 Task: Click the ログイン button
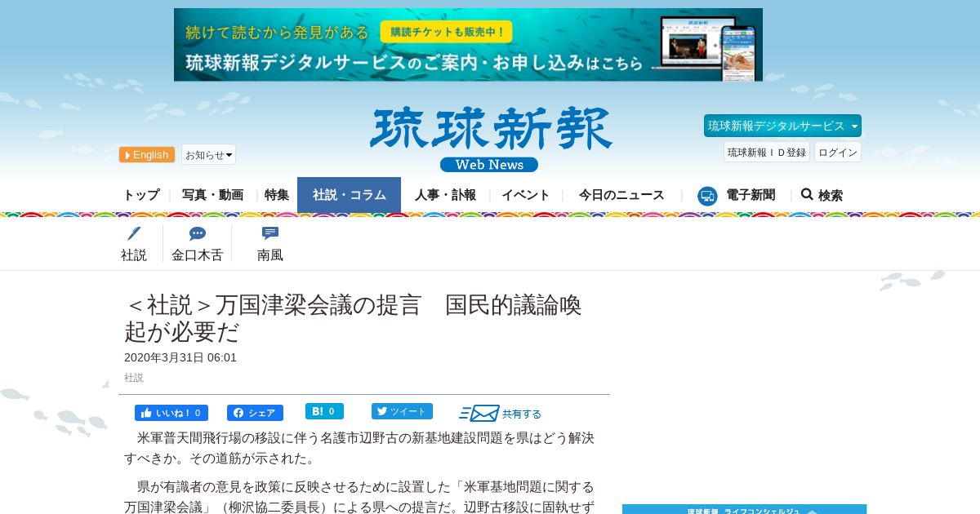[x=838, y=152]
